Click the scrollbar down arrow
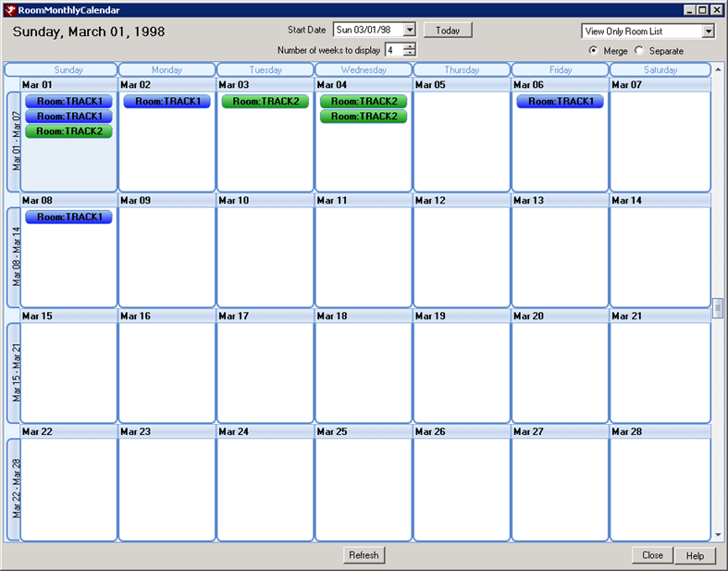The height and width of the screenshot is (571, 728). tap(718, 535)
